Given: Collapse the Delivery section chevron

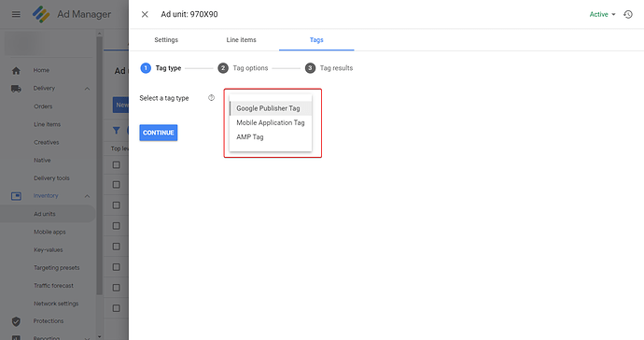Looking at the screenshot, I should 87,89.
